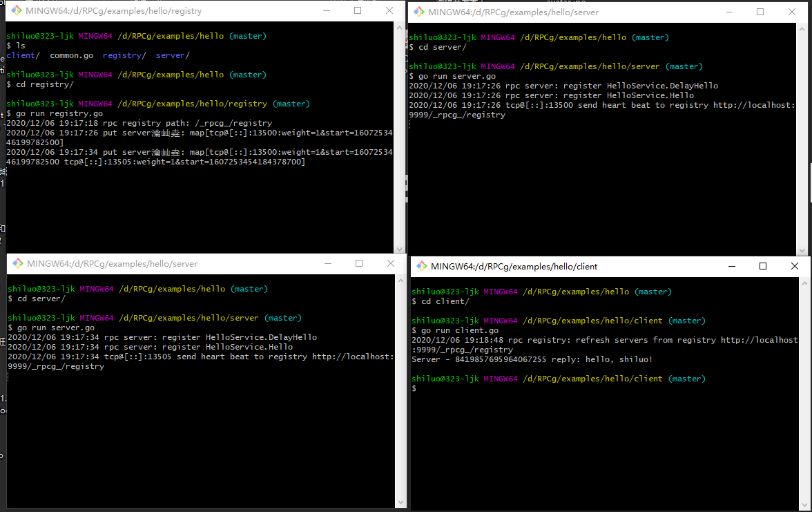812x512 pixels.
Task: Click 'registry/' directory in ls output
Action: pos(124,55)
